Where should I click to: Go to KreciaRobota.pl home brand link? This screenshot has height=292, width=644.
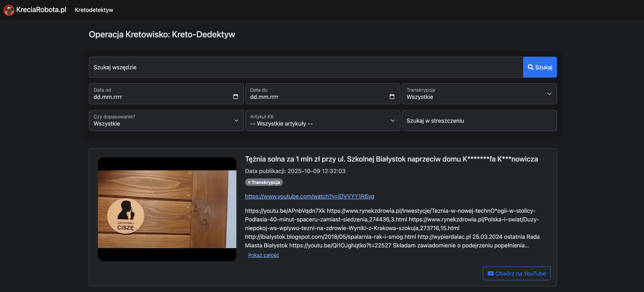coord(41,10)
